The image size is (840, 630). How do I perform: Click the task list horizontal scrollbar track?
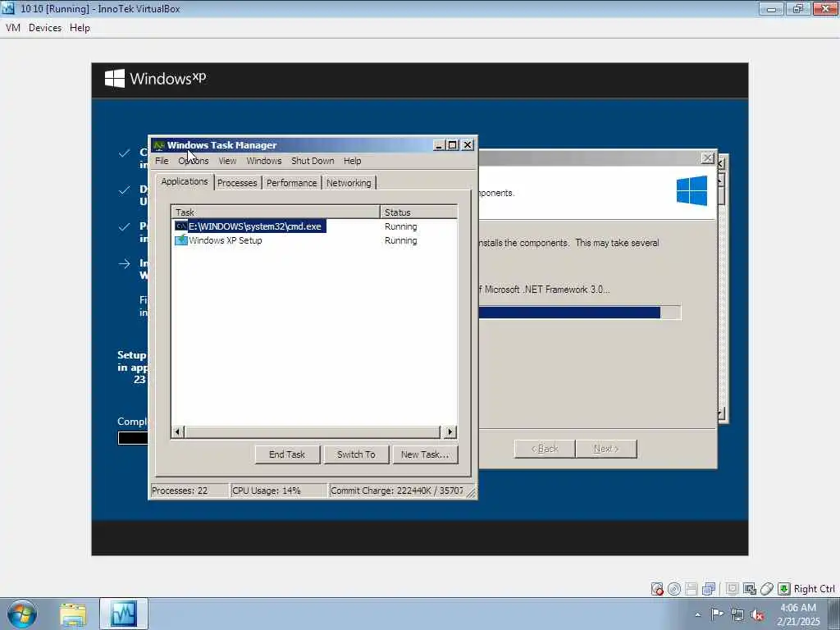[313, 431]
